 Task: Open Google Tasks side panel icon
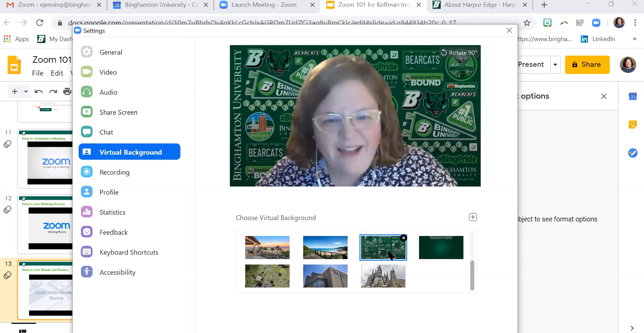pos(632,153)
